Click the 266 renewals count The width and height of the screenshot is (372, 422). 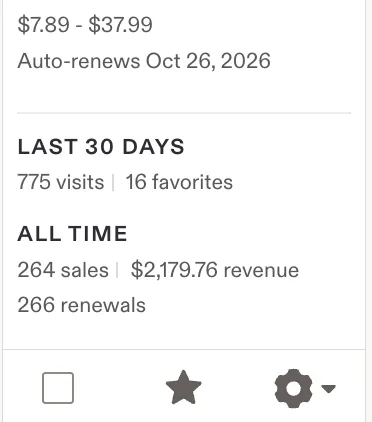pyautogui.click(x=81, y=305)
